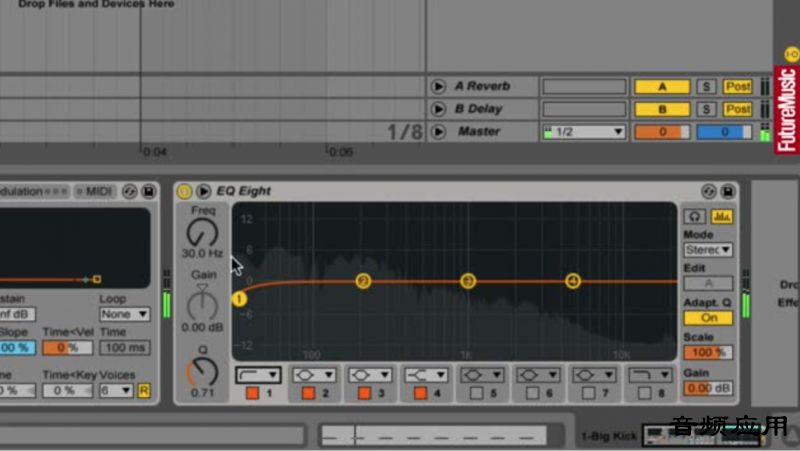Viewport: 800px width, 451px height.
Task: Toggle the A Reverb track activator
Action: point(662,87)
